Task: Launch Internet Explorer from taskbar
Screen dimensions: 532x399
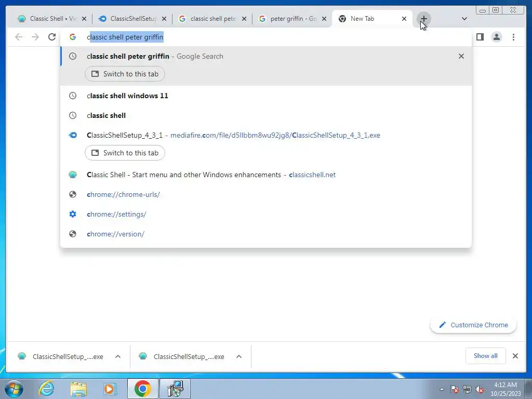Action: (46, 389)
